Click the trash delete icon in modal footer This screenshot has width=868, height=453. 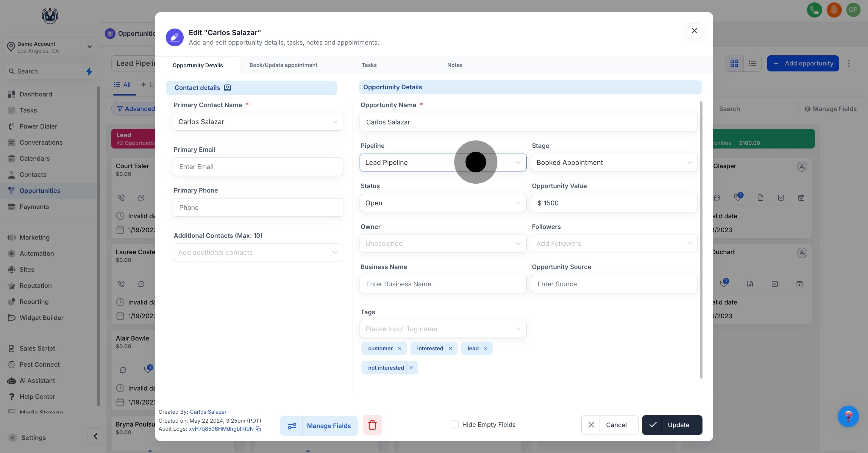[372, 425]
